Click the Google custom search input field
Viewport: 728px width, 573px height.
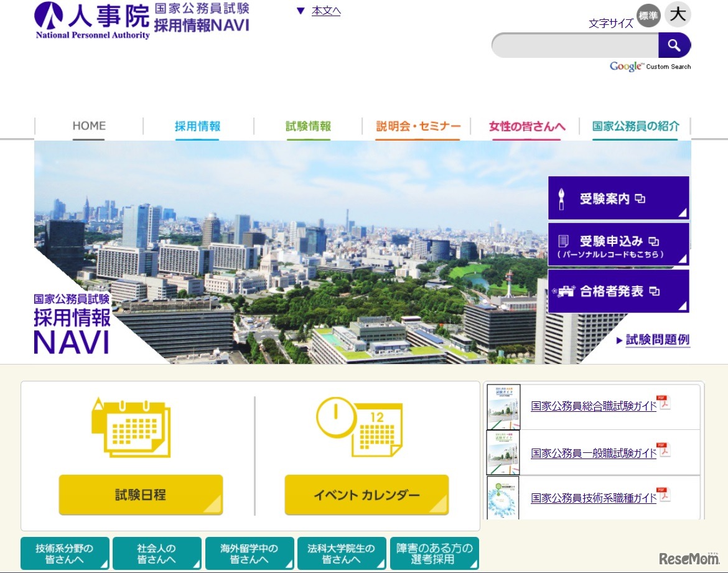572,45
